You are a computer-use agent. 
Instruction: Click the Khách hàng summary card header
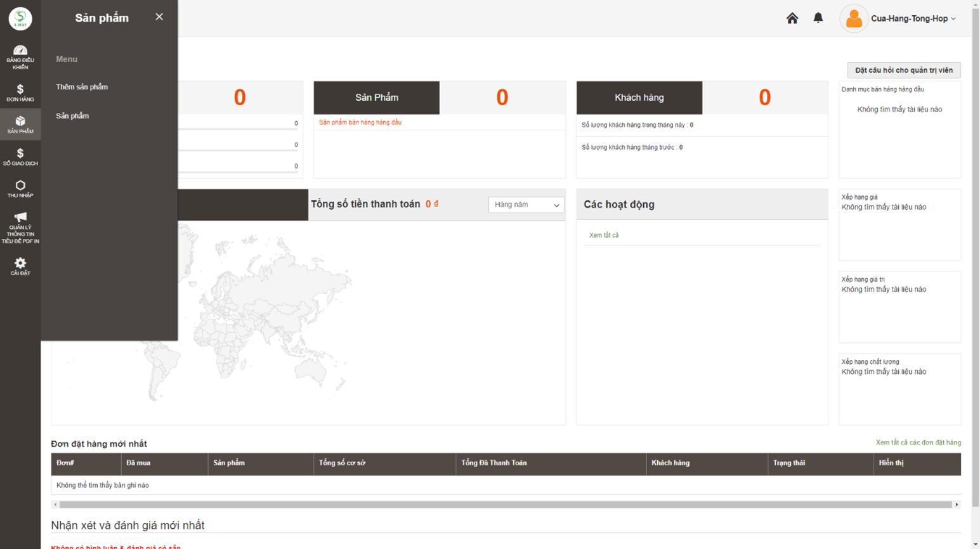[639, 98]
